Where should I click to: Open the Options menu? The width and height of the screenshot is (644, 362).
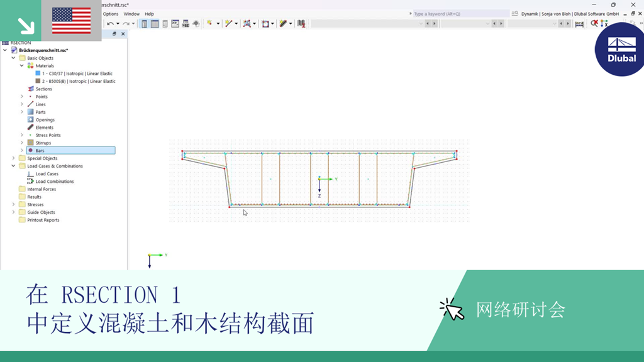[x=111, y=14]
